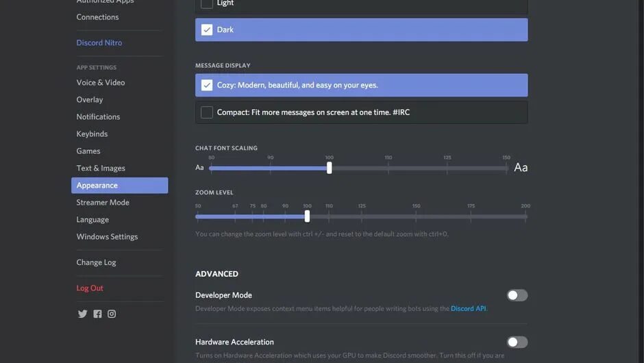The width and height of the screenshot is (644, 363).
Task: Click the large Aa font preview
Action: click(521, 168)
